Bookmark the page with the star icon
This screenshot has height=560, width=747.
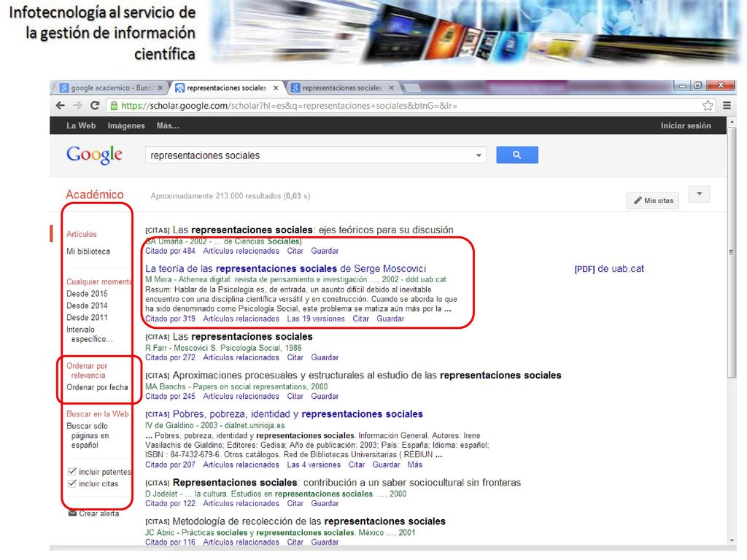click(708, 106)
